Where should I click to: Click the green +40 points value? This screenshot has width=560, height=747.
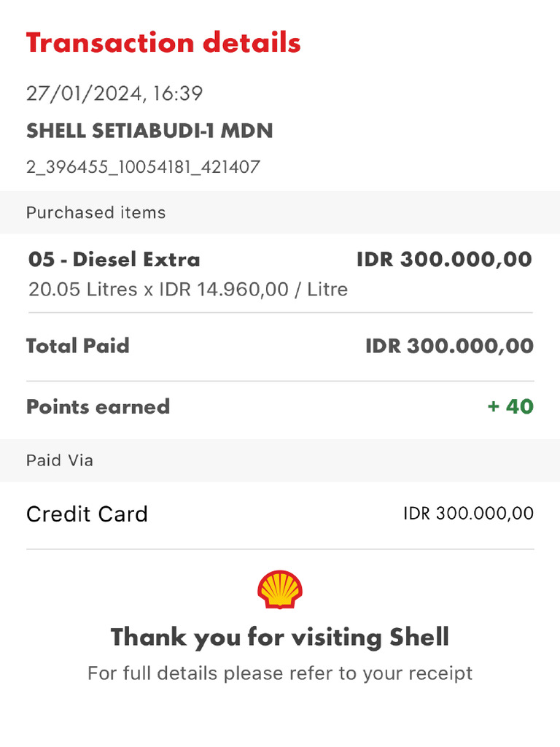click(x=510, y=406)
